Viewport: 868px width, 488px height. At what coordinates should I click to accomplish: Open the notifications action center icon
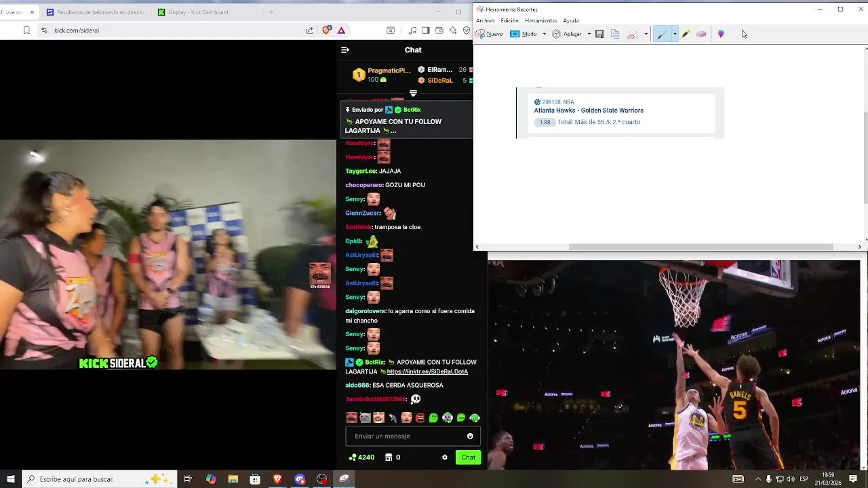pyautogui.click(x=853, y=479)
